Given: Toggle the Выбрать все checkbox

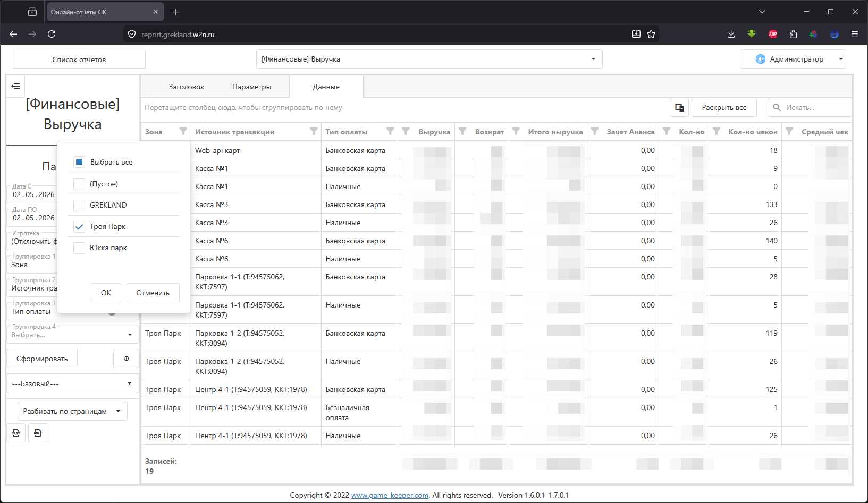Looking at the screenshot, I should 79,162.
